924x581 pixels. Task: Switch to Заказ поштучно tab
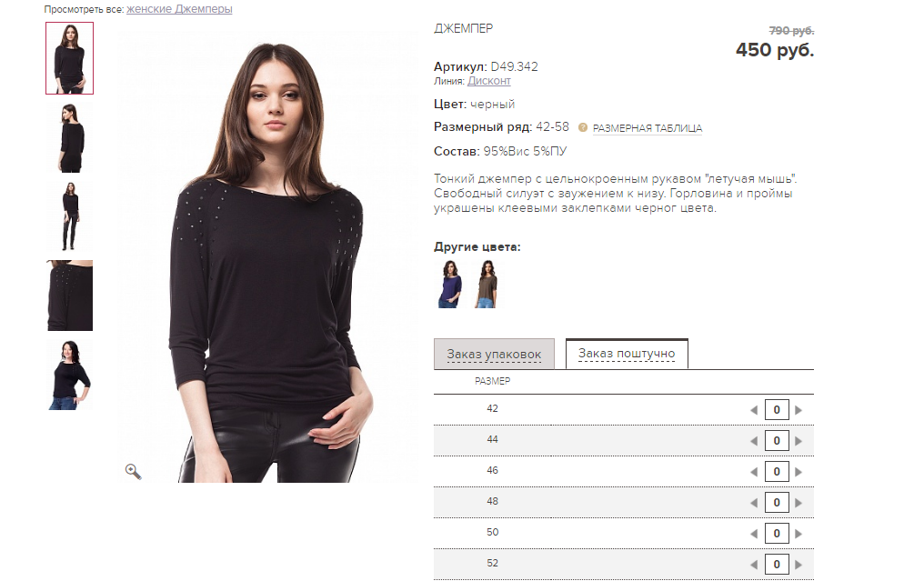coord(627,354)
